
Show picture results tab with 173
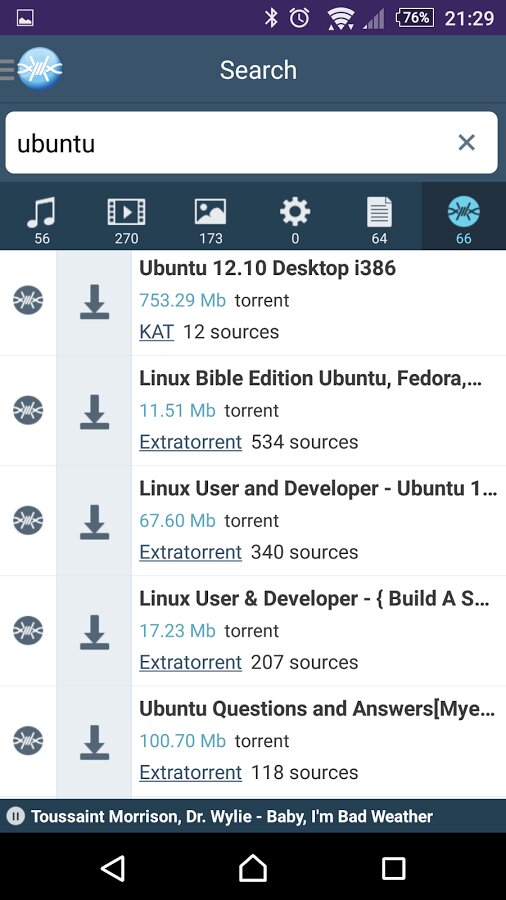click(211, 220)
